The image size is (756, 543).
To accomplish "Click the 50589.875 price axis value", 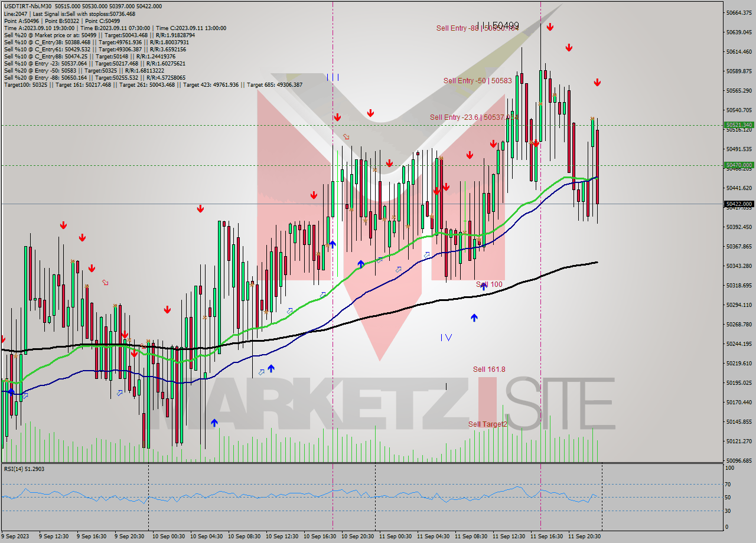I will [739, 71].
